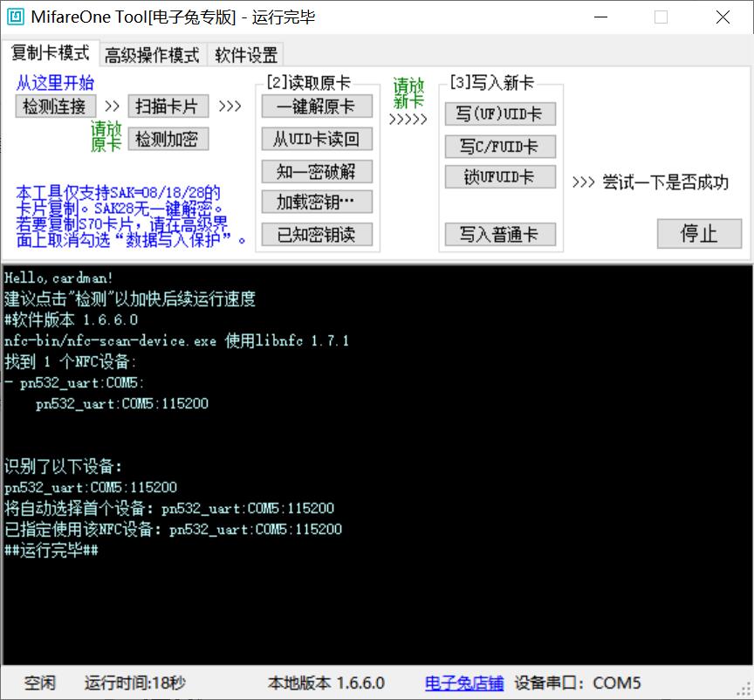Click the green 请放新卡 hint
The height and width of the screenshot is (700, 754).
point(408,93)
